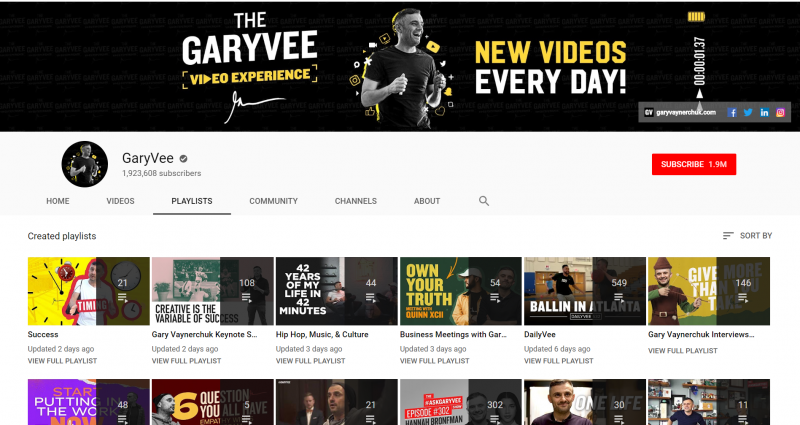Image resolution: width=800 pixels, height=425 pixels.
Task: Open the Sort By dropdown
Action: point(747,236)
